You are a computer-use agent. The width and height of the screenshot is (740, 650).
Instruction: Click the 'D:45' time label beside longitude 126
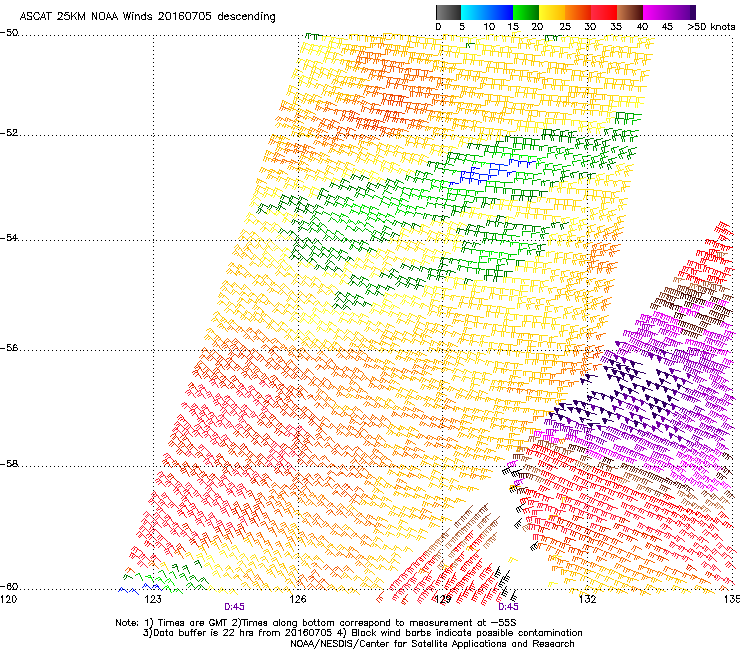[x=234, y=607]
